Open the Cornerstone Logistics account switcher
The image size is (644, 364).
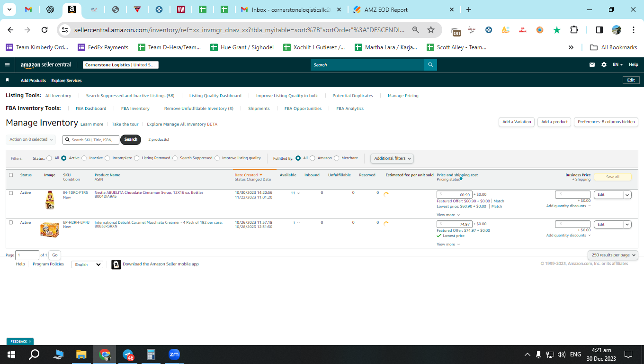tap(121, 65)
